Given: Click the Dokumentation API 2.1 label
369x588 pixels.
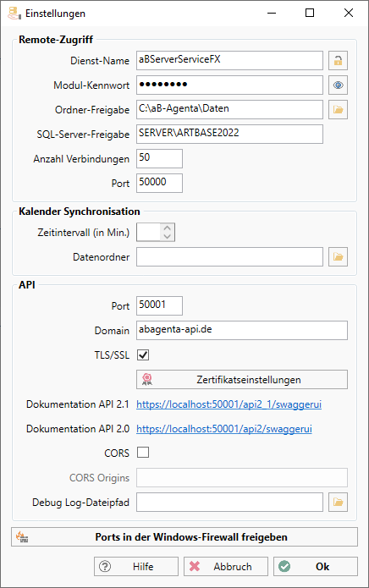Looking at the screenshot, I should click(x=78, y=404).
